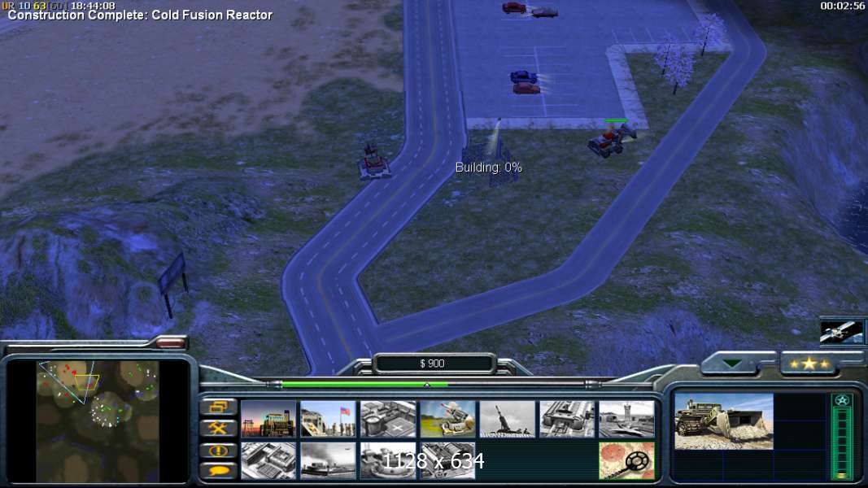Activate the spy satellite power shortcut

click(x=841, y=332)
